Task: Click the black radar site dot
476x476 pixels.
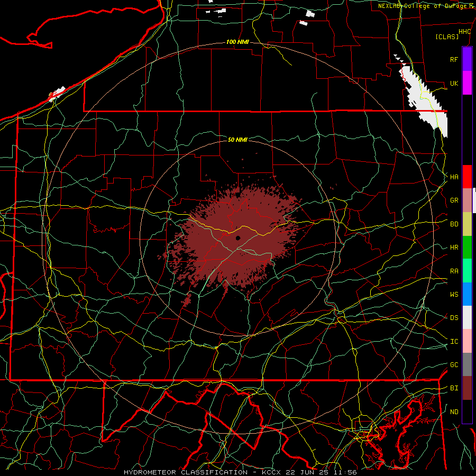Action: click(238, 238)
